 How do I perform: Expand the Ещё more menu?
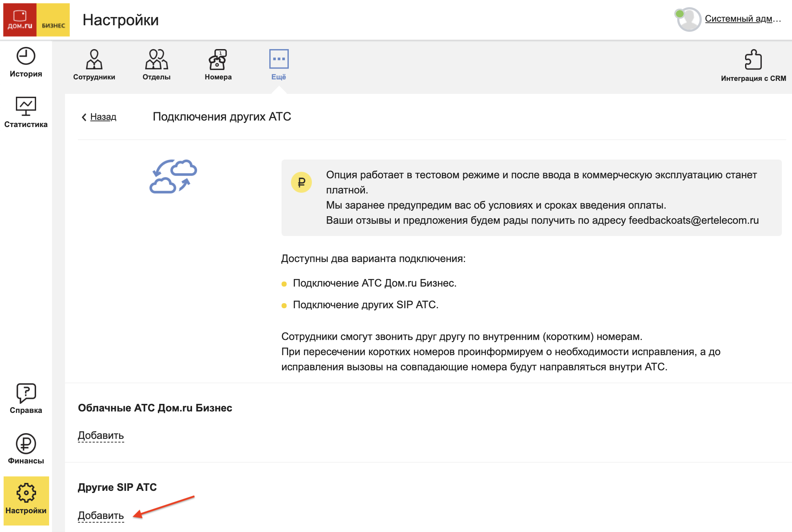click(279, 59)
